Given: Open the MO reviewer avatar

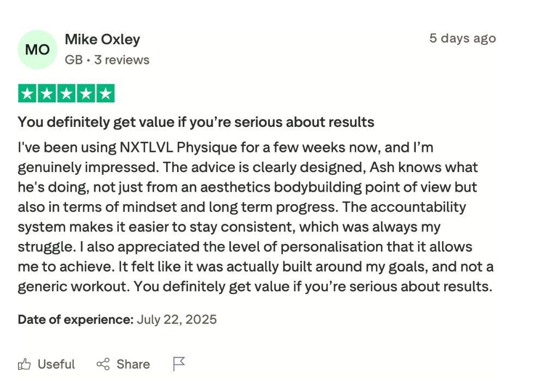Looking at the screenshot, I should pos(38,50).
